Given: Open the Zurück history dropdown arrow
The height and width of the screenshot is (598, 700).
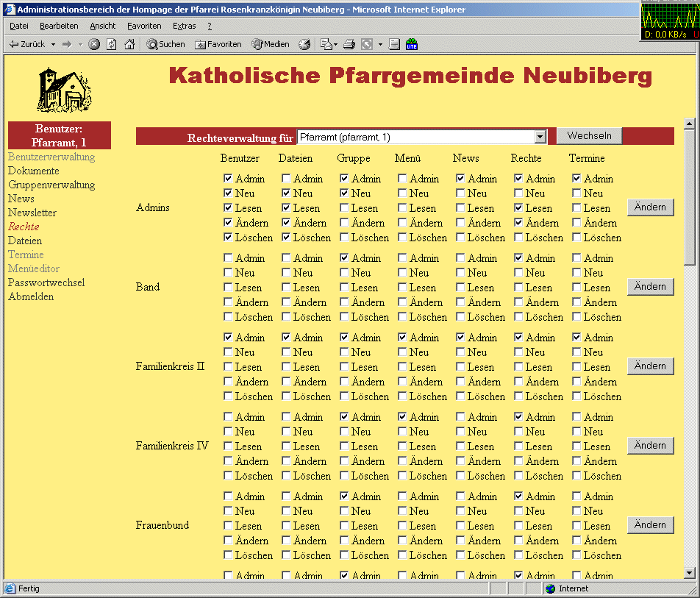Looking at the screenshot, I should point(53,44).
